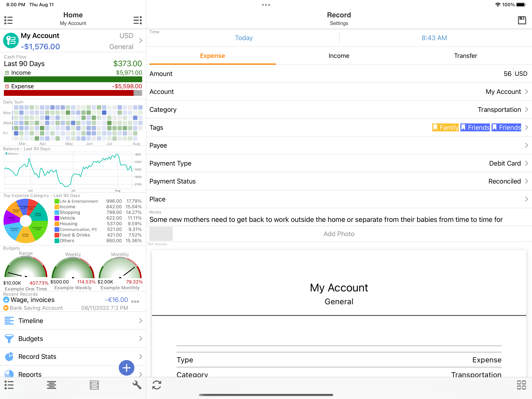Switch to the Income tab
532x399 pixels.
[339, 56]
